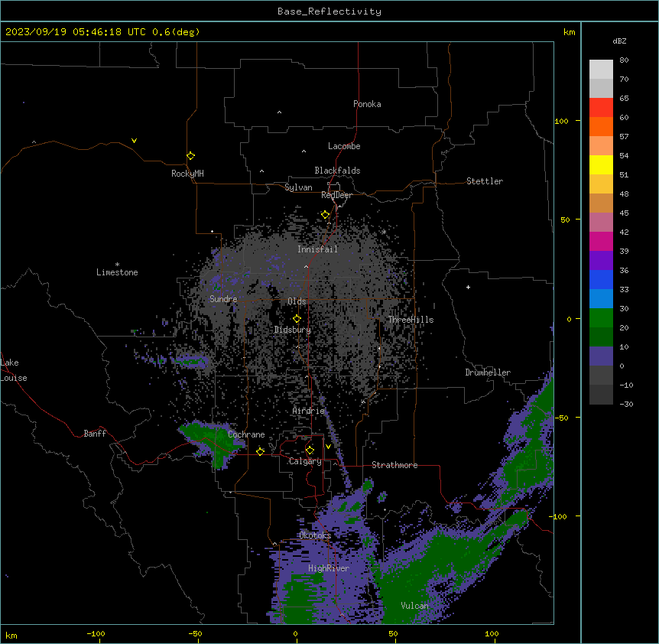The image size is (659, 644).
Task: Pick the dark green 10-20 dBZ legend swatch
Action: [601, 337]
